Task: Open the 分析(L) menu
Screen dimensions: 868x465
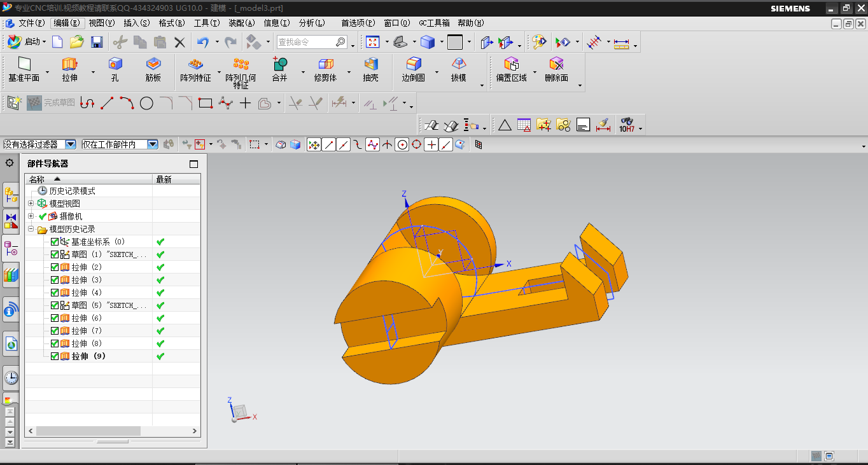Action: 311,23
